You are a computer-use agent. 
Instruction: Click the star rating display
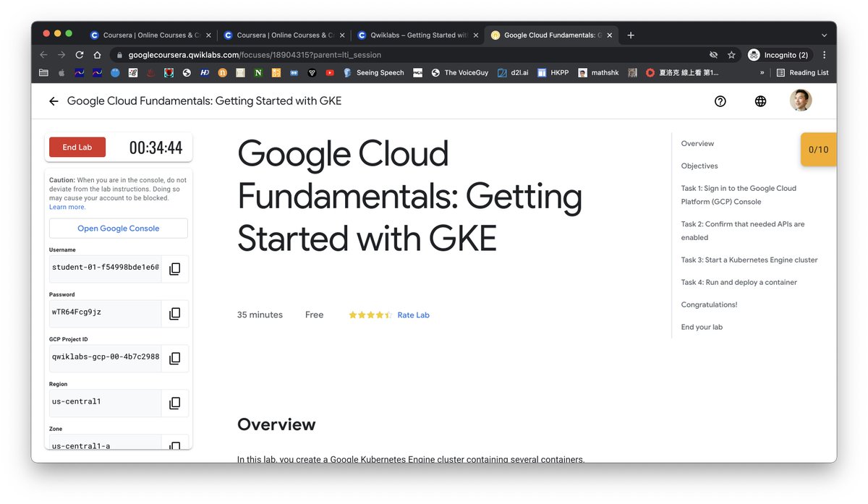point(370,315)
